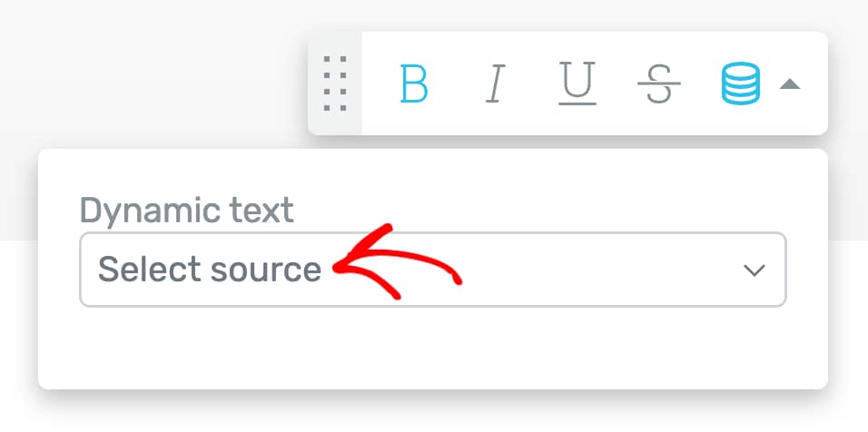Viewport: 868px width, 432px height.
Task: Click the Dynamic text label
Action: [186, 211]
